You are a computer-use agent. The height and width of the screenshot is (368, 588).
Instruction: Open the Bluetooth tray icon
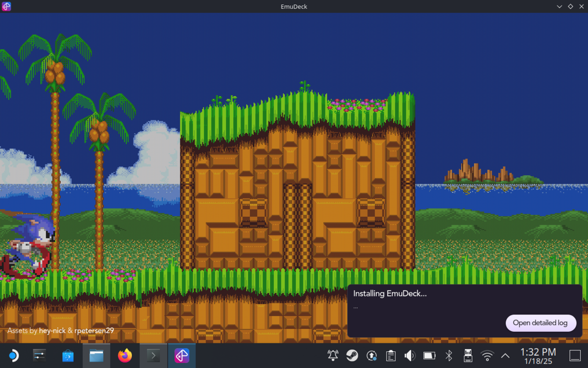(448, 356)
